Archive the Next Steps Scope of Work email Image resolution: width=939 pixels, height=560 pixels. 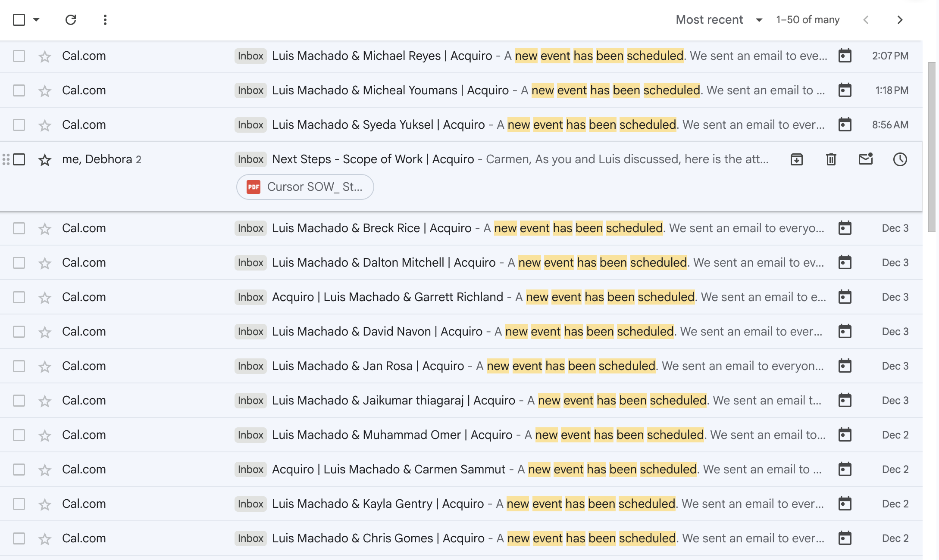tap(796, 159)
